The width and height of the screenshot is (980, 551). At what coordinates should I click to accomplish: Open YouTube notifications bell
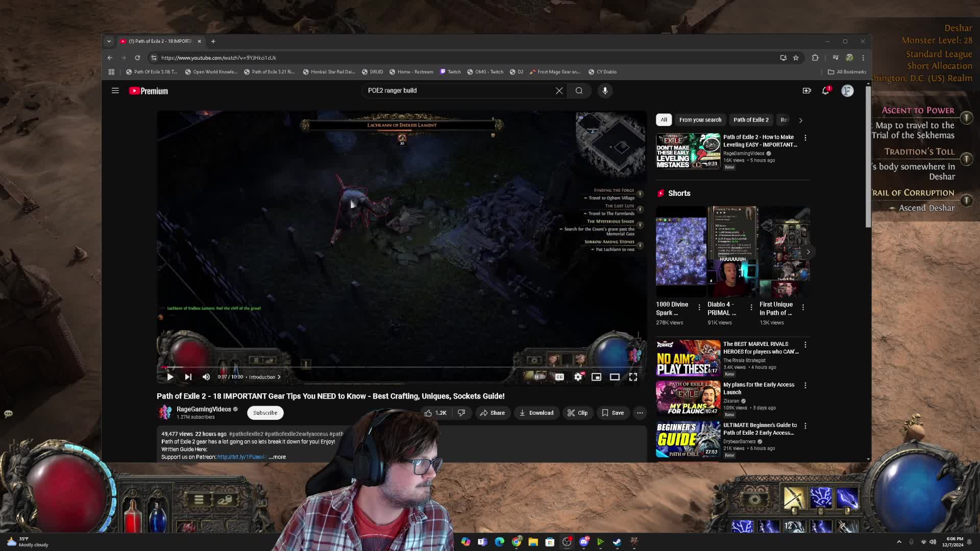click(x=826, y=91)
